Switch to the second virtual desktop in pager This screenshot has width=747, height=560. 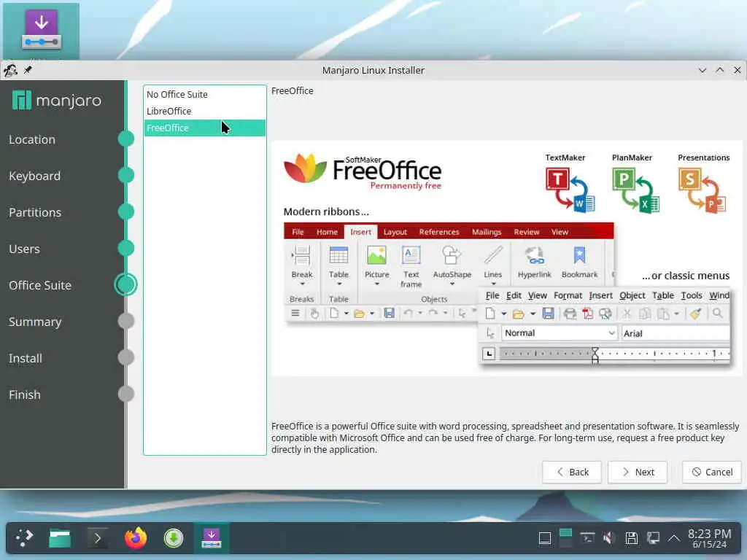click(565, 543)
